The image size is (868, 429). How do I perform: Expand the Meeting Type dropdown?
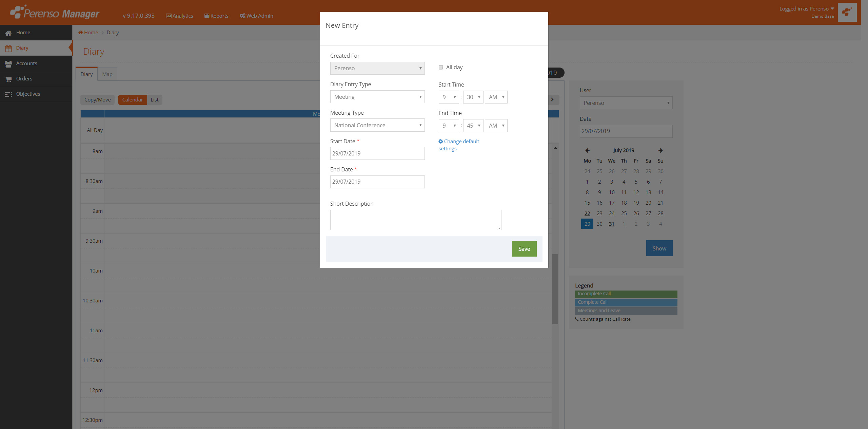pos(377,125)
